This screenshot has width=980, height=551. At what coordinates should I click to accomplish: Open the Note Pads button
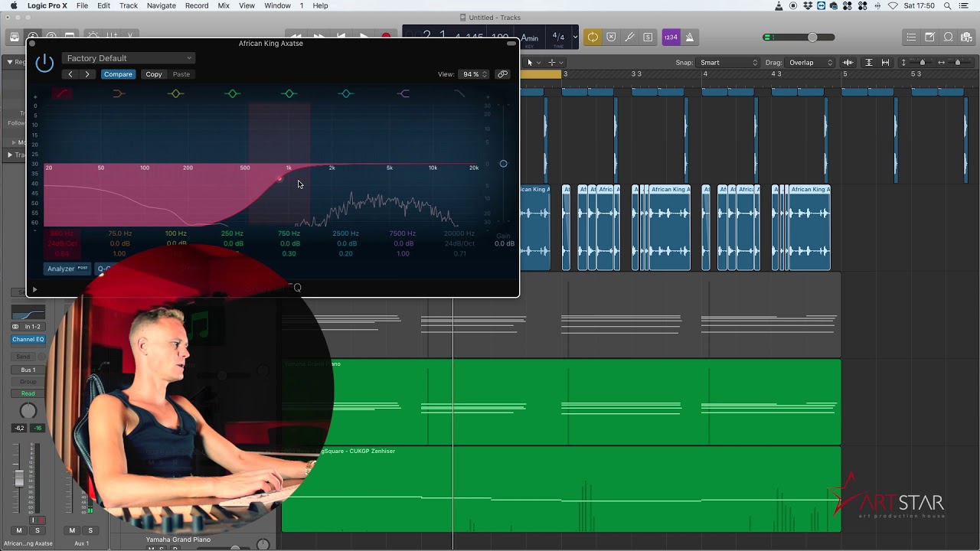(929, 37)
